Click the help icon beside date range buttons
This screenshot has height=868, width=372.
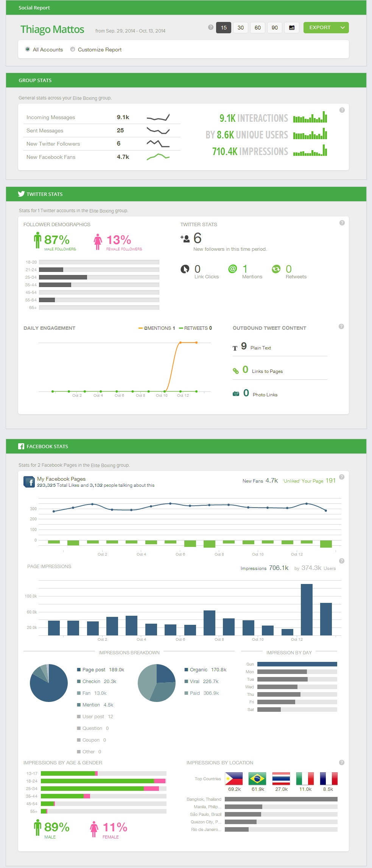211,27
